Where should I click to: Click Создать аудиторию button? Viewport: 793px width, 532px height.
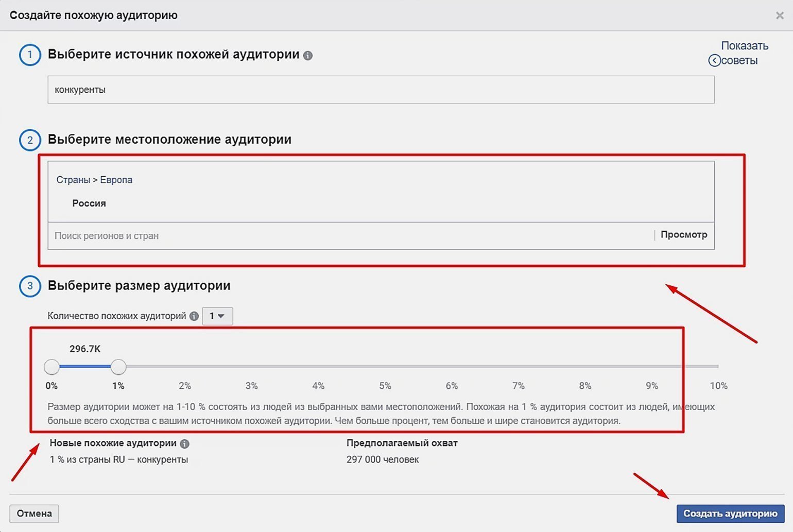(730, 513)
